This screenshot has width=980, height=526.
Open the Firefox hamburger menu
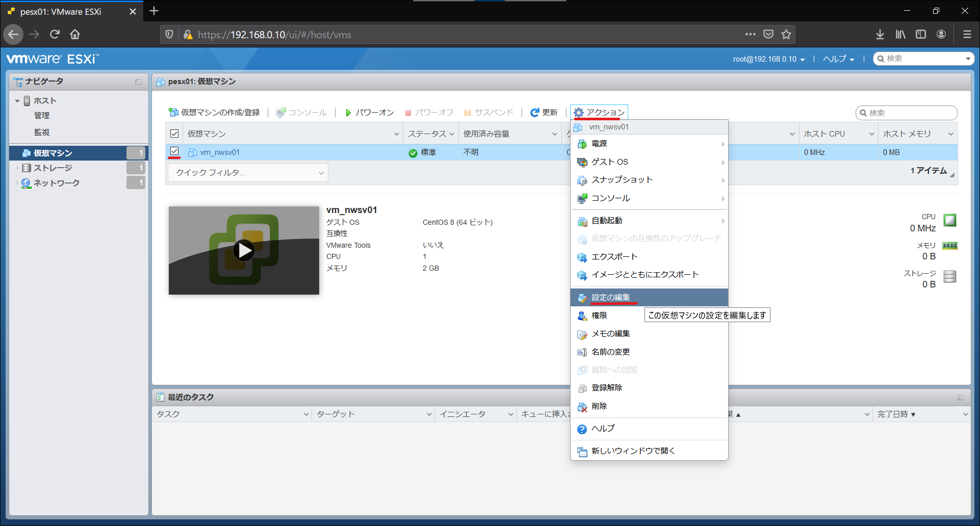967,35
